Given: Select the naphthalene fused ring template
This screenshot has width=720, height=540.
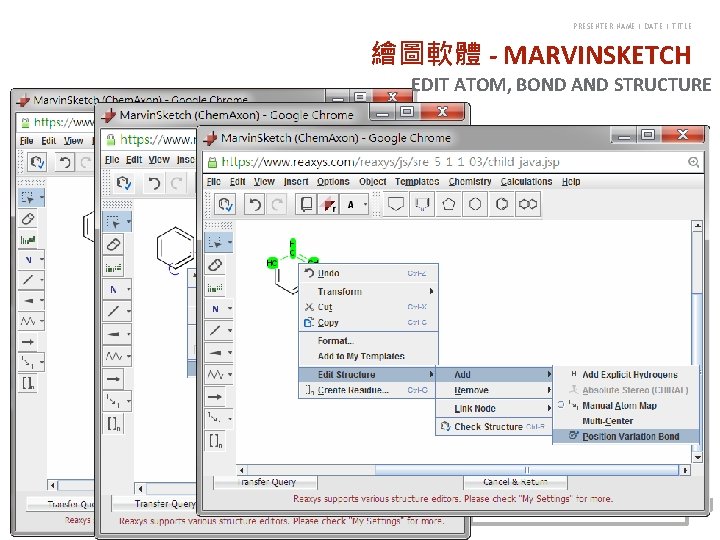Looking at the screenshot, I should pos(528,204).
